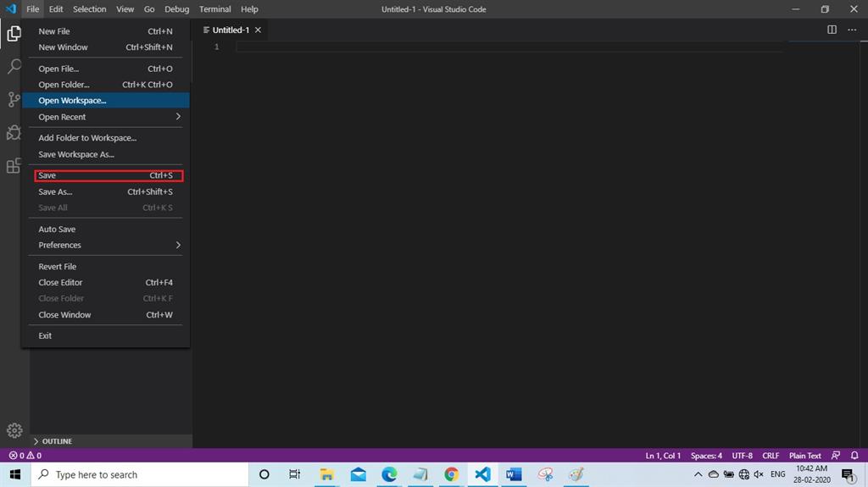Open the Extensions view in activity bar

click(x=14, y=165)
